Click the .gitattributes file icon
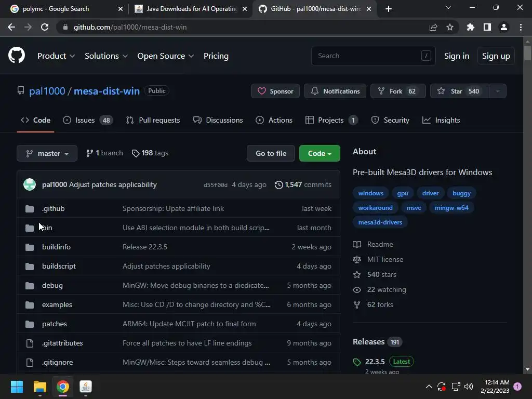The height and width of the screenshot is (399, 532). [30, 343]
